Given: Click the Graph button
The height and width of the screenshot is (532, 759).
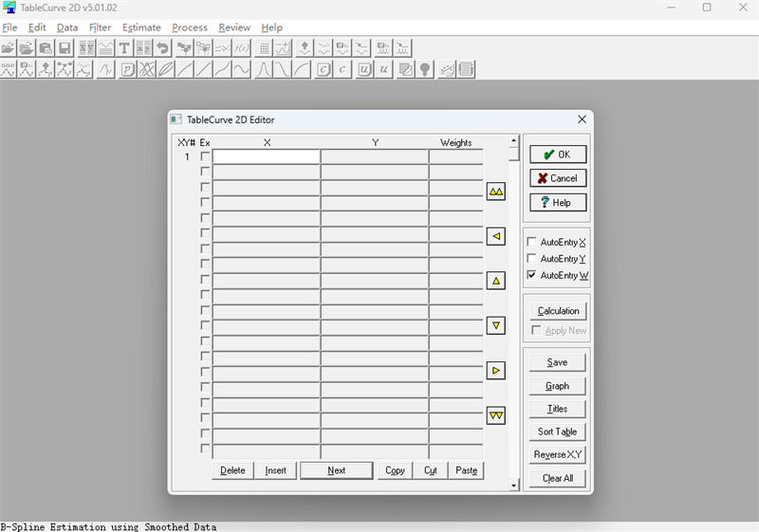Looking at the screenshot, I should pos(557,386).
